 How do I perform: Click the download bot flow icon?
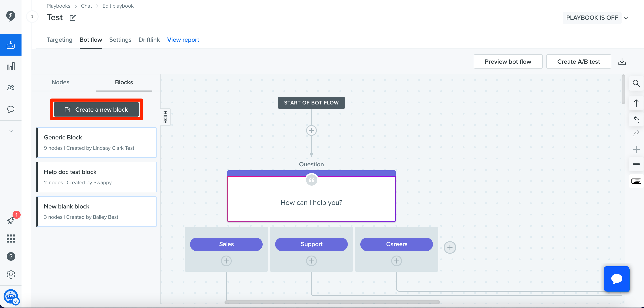pos(622,61)
